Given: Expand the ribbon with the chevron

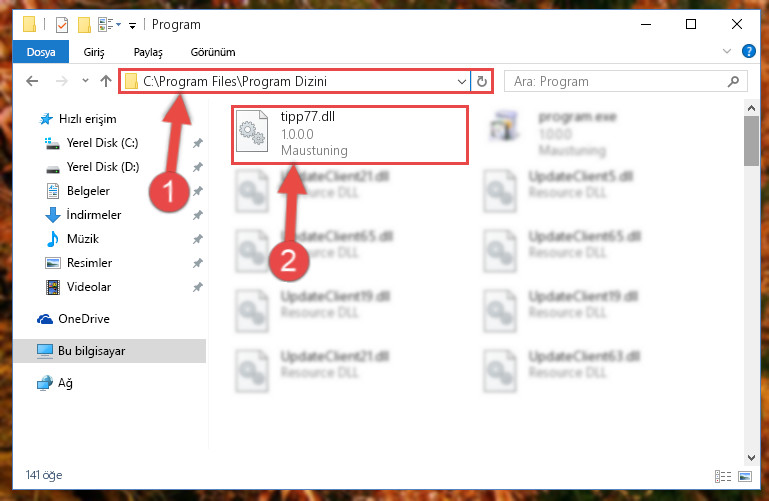Looking at the screenshot, I should [727, 51].
